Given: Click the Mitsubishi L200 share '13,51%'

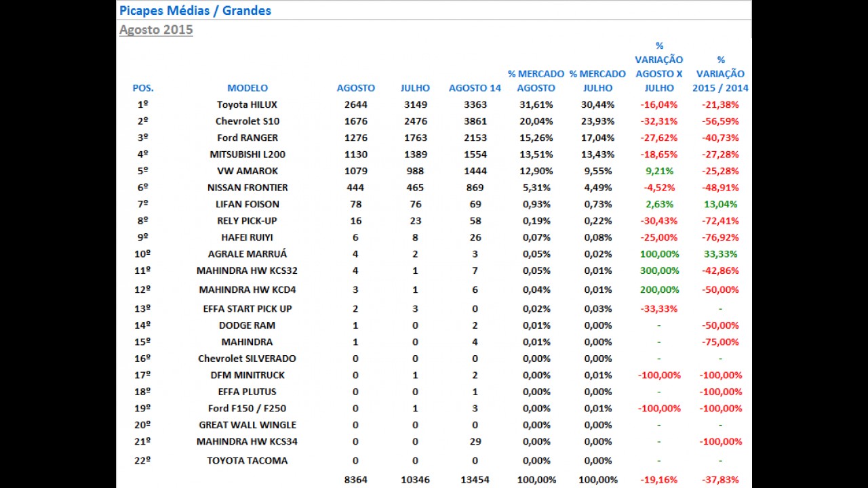Looking at the screenshot, I should pyautogui.click(x=536, y=155).
